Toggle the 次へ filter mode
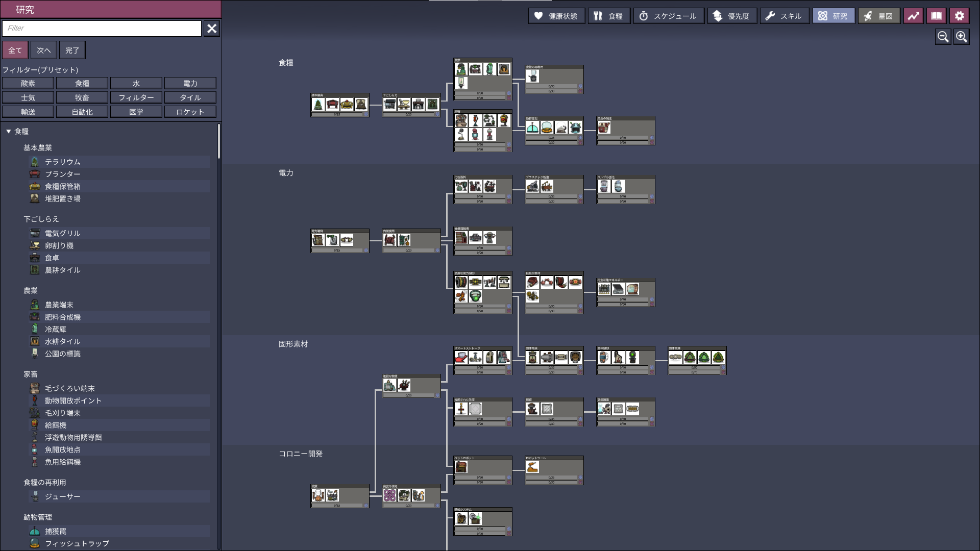 (x=43, y=50)
